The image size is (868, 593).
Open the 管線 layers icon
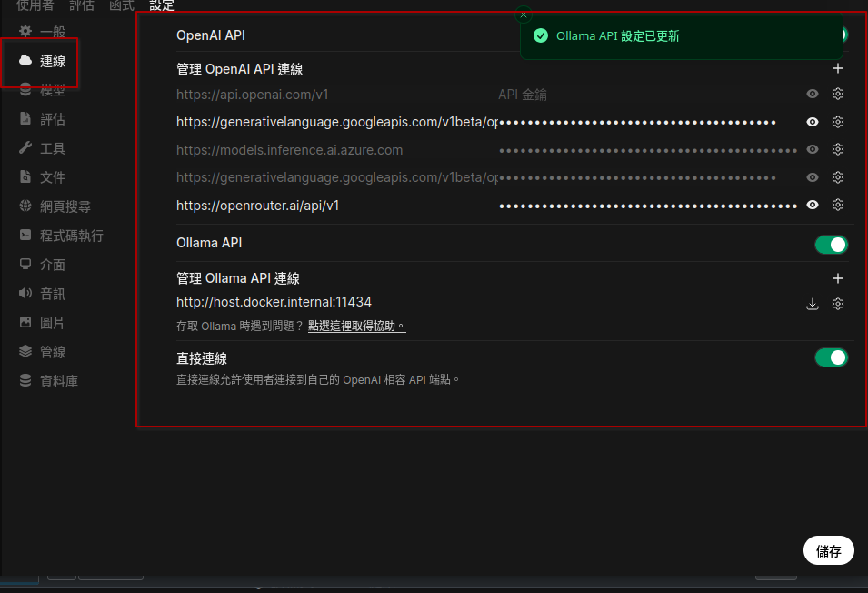25,351
